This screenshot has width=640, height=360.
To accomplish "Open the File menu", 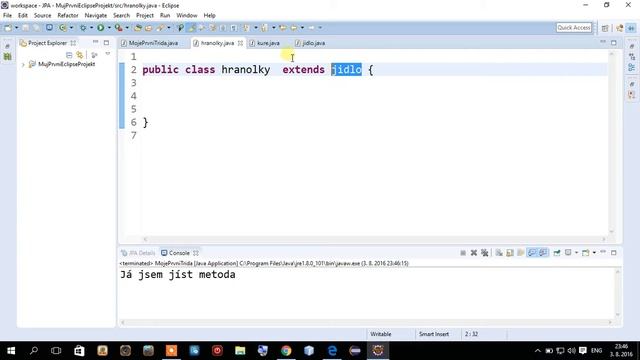I will click(x=7, y=16).
